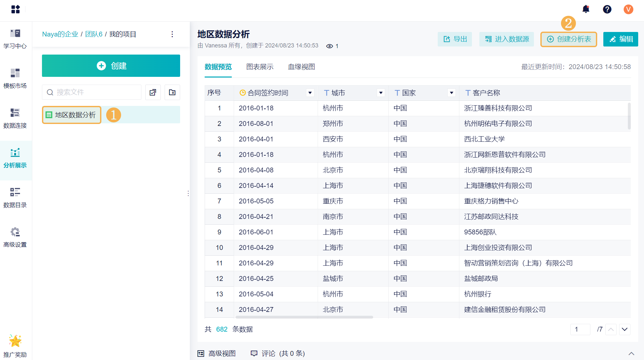Viewport: 644px width, 360px height.
Task: Switch to the 血缘视图 tab
Action: (301, 67)
